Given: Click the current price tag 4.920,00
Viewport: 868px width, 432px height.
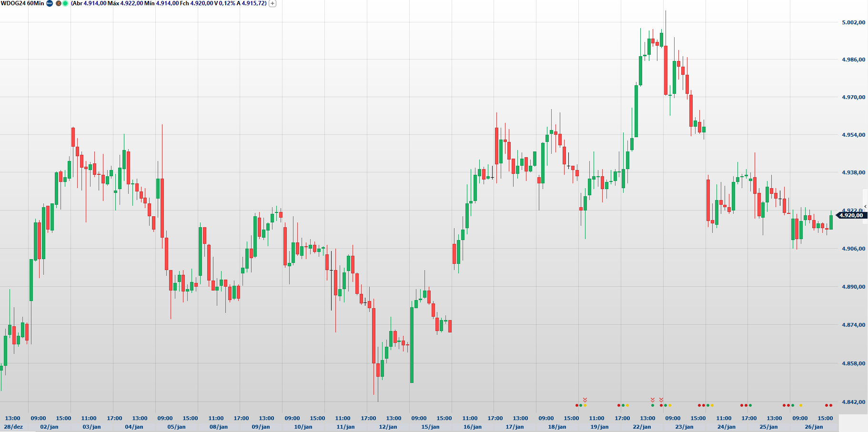Looking at the screenshot, I should click(x=851, y=215).
